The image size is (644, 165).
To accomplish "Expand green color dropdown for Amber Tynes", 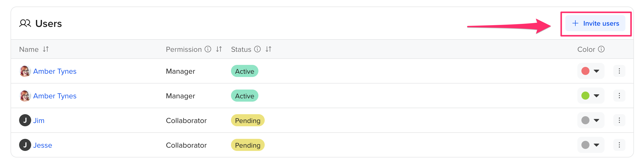I will 591,96.
